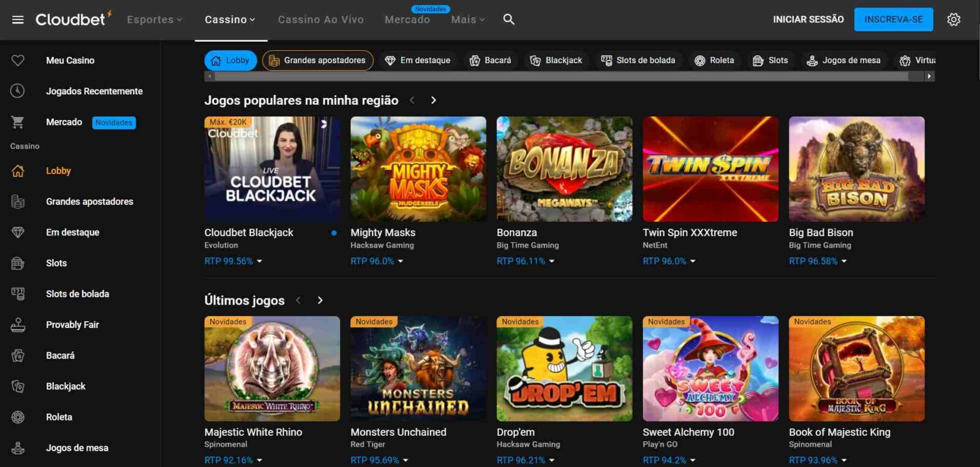The image size is (980, 467).
Task: Show next popular games with right arrow
Action: tap(434, 100)
